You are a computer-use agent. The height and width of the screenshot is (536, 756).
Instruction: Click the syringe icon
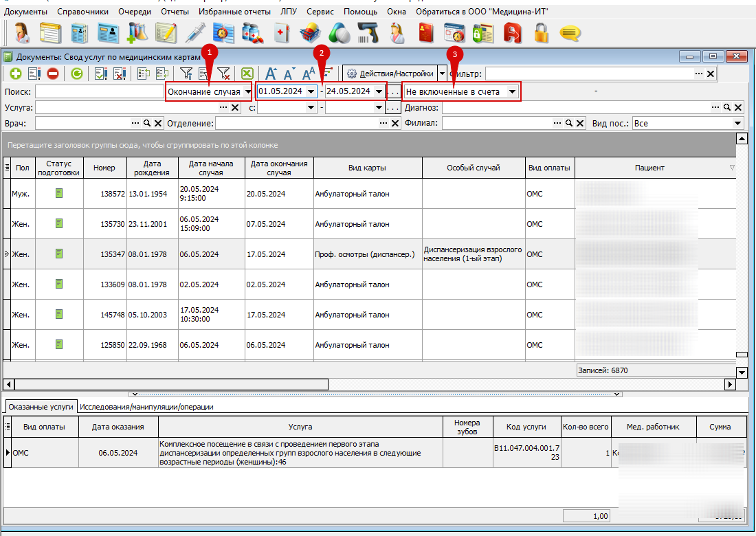pos(194,34)
